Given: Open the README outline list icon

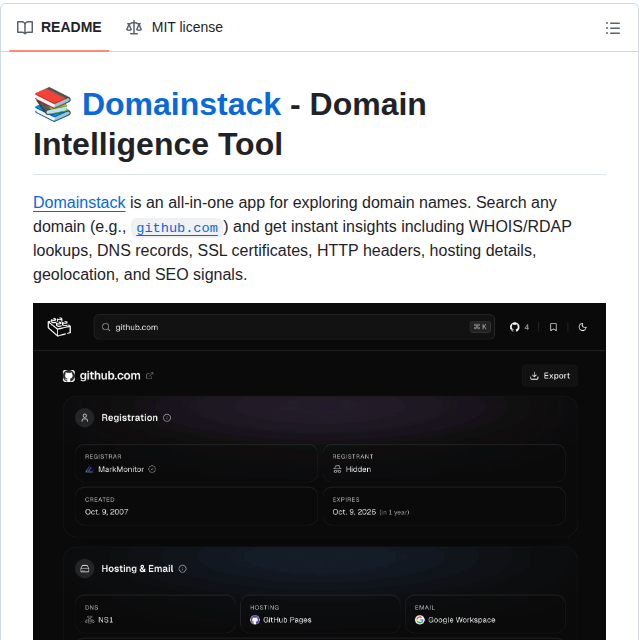Looking at the screenshot, I should click(612, 28).
